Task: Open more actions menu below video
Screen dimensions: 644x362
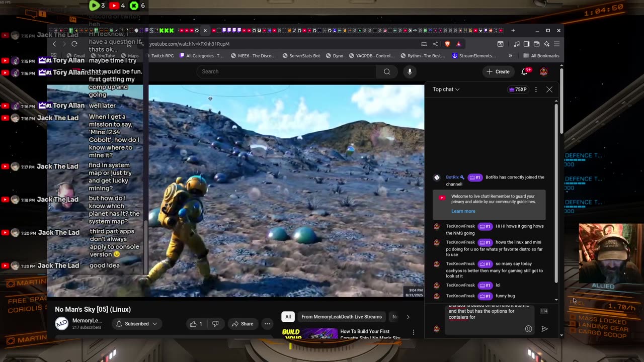Action: [267, 324]
